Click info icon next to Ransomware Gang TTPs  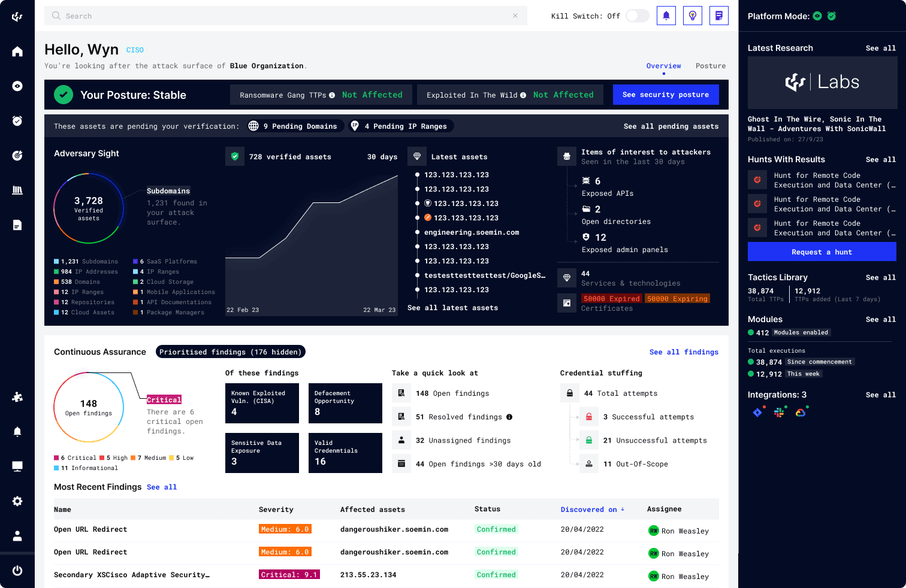click(332, 95)
